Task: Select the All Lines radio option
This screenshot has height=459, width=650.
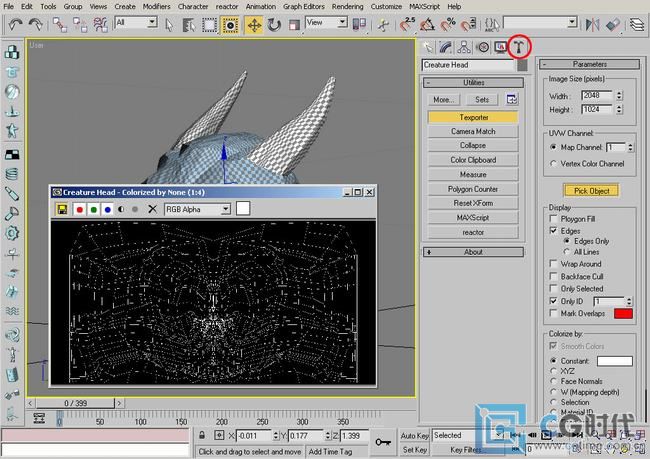Action: click(x=567, y=252)
